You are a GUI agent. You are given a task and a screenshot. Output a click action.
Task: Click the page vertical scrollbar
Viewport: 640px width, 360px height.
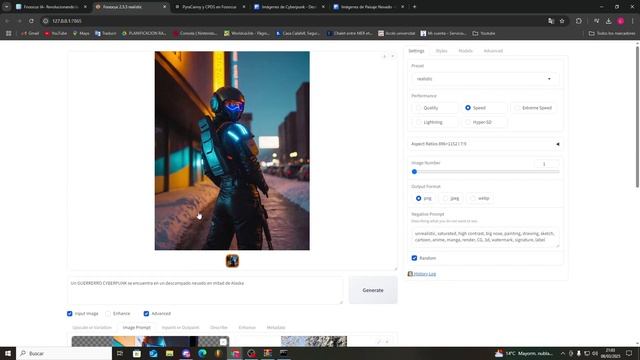coord(638,116)
